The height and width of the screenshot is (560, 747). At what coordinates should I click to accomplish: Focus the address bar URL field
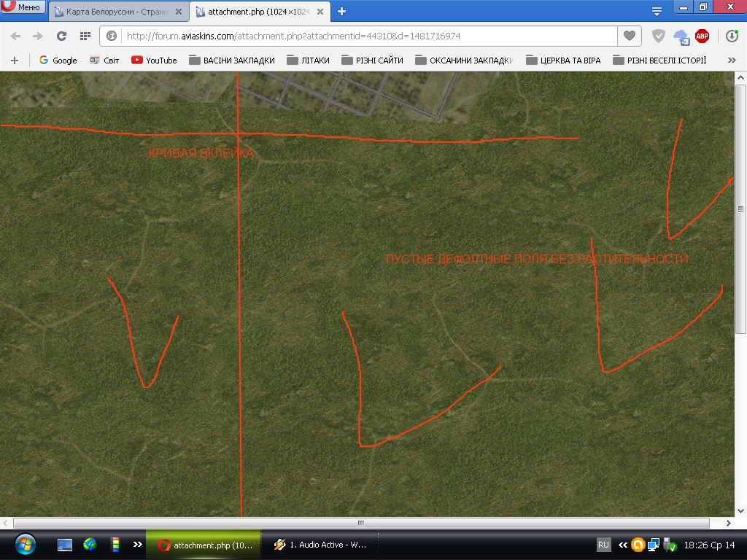tap(369, 36)
